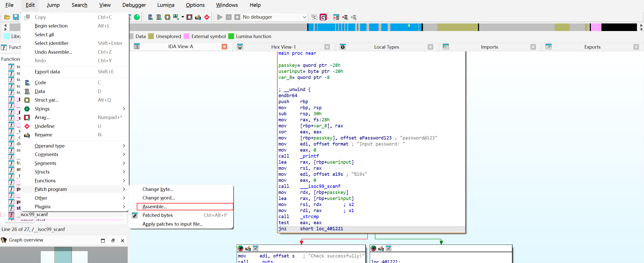
Task: Click the Graph overview thumbnail
Action: tap(64, 255)
